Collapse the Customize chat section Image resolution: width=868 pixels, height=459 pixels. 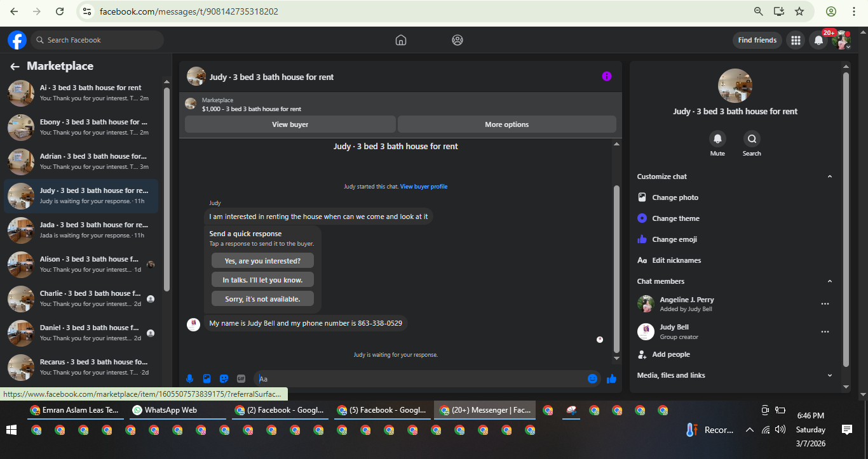(829, 176)
